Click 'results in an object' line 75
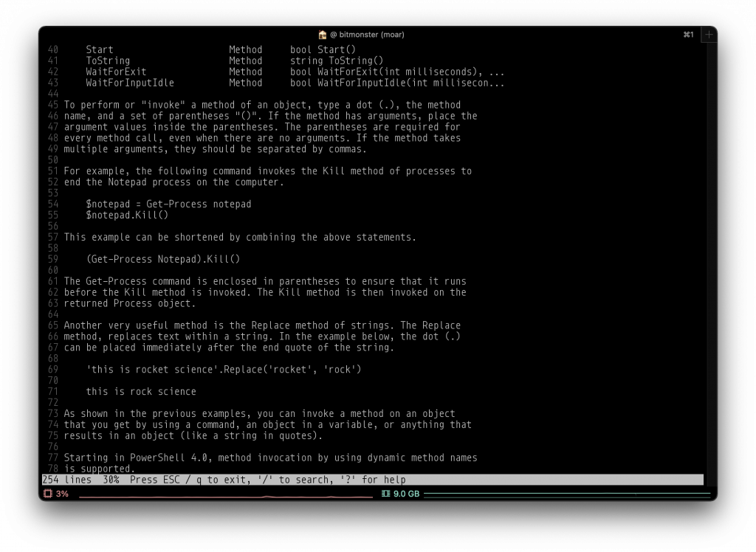This screenshot has width=756, height=552. pyautogui.click(x=193, y=436)
